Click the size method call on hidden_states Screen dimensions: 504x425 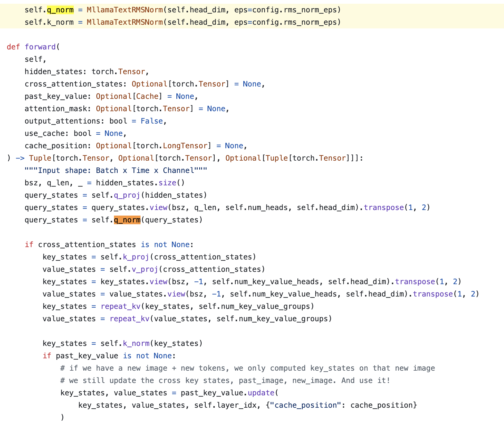pos(167,183)
